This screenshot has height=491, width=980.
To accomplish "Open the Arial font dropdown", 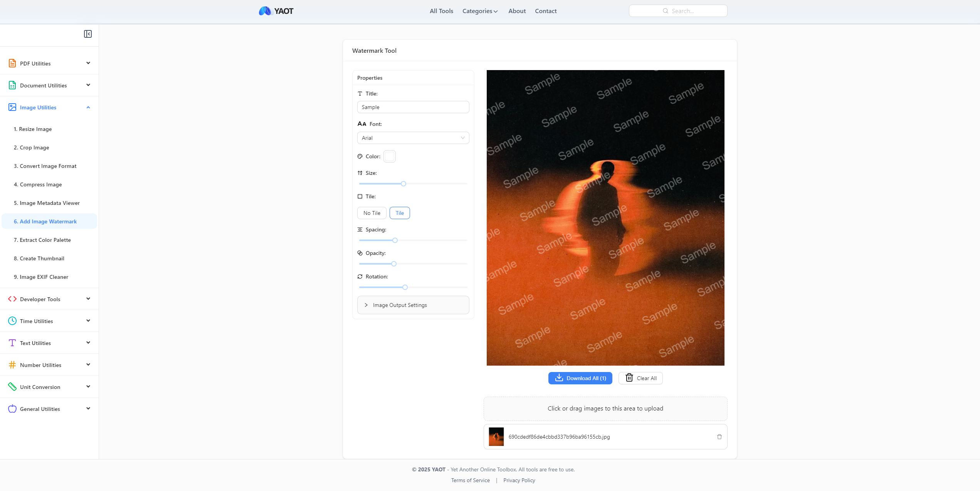I will [x=413, y=138].
